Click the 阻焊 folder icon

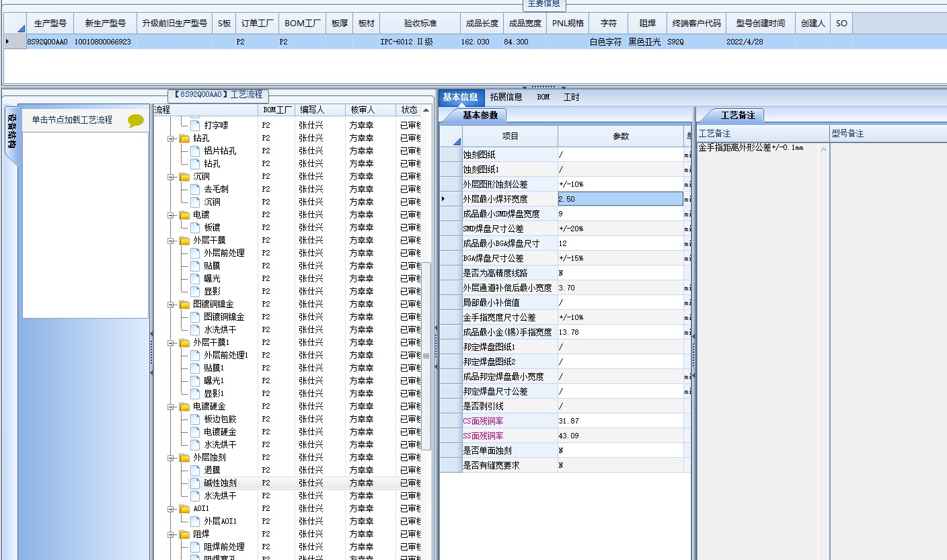(184, 534)
